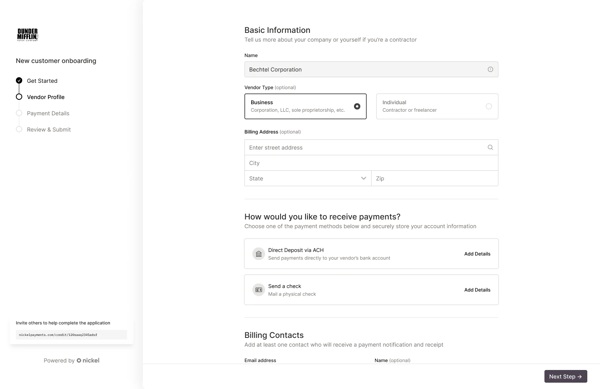
Task: Open the Payment Details step
Action: click(48, 113)
